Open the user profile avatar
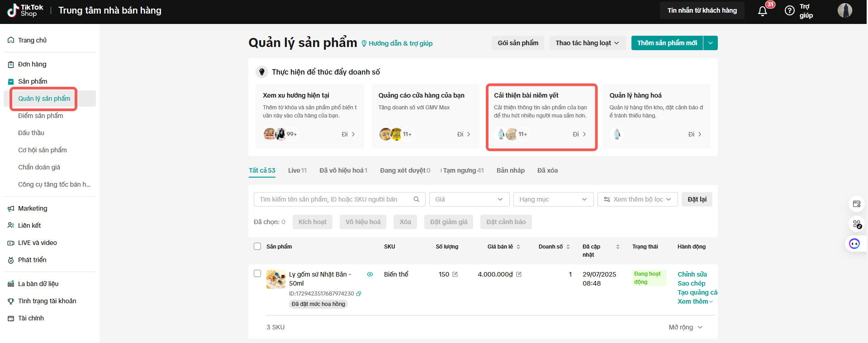 (x=844, y=10)
